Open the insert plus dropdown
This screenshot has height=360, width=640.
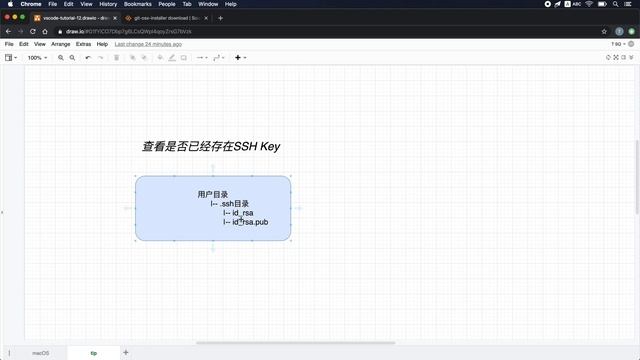click(240, 58)
